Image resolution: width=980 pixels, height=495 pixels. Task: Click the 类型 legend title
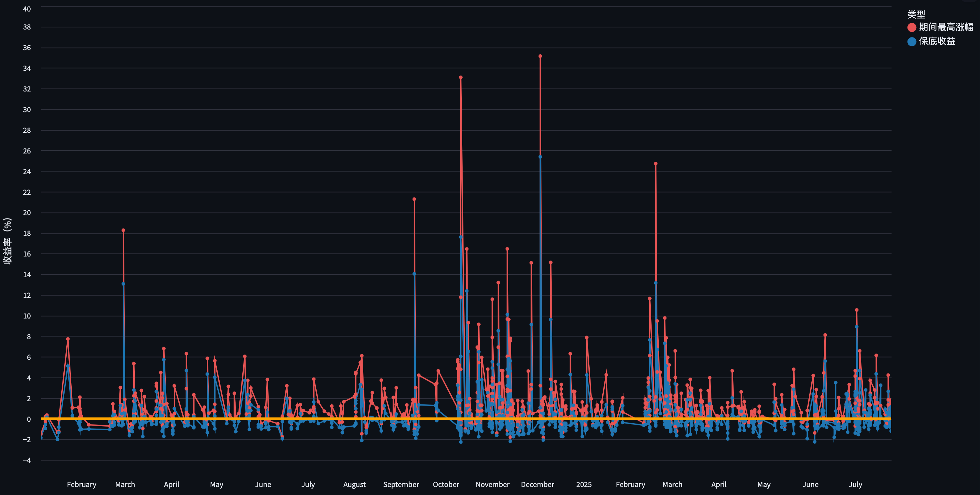pyautogui.click(x=916, y=14)
